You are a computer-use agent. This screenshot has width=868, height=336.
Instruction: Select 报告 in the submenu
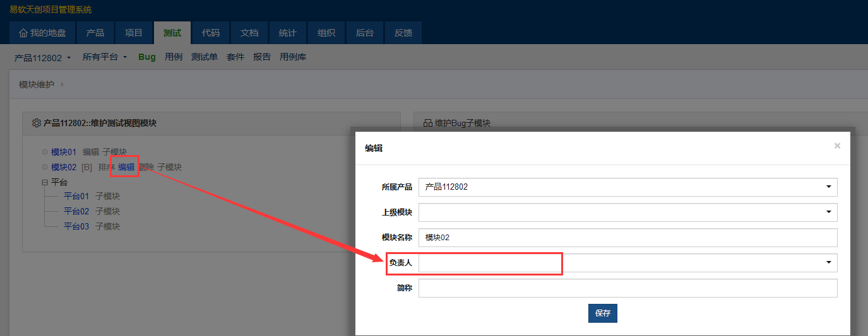262,57
